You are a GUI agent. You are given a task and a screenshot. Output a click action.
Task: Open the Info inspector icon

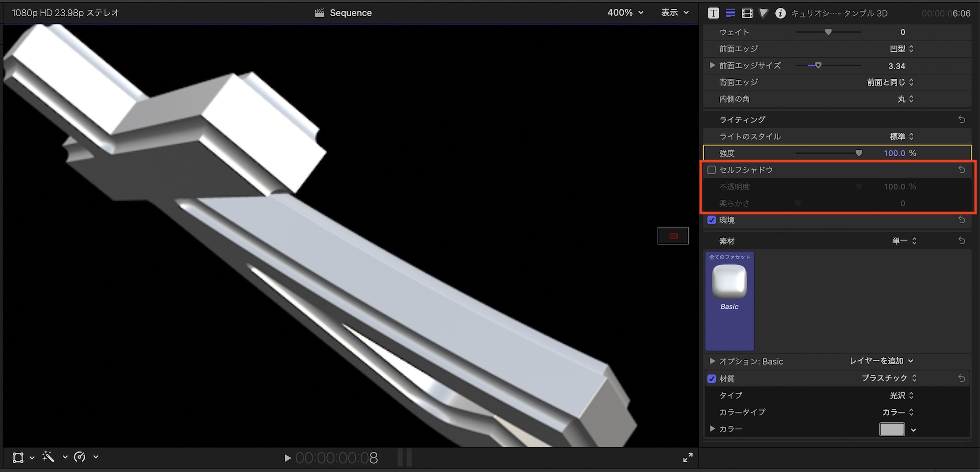click(780, 13)
